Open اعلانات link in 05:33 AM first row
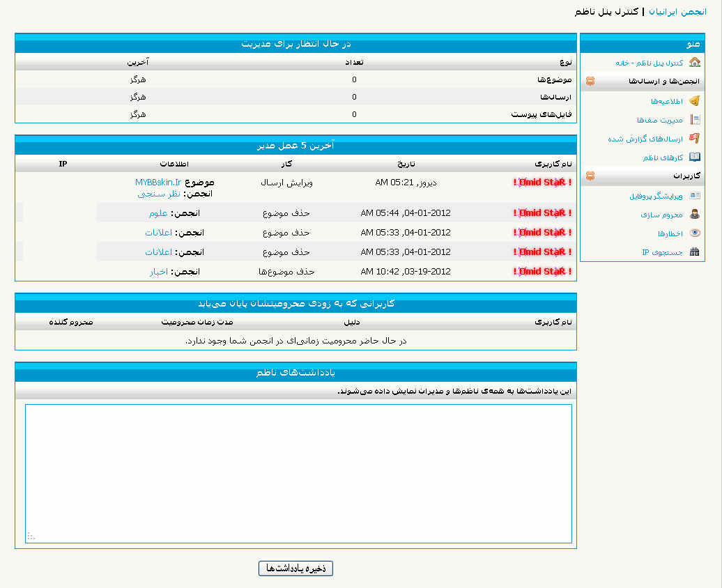Image resolution: width=722 pixels, height=588 pixels. [159, 233]
